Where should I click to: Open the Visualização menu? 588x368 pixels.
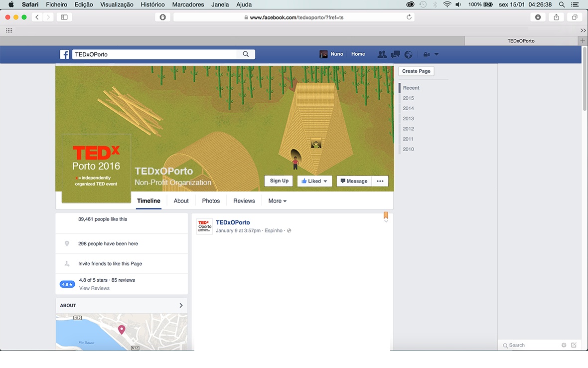tap(117, 4)
